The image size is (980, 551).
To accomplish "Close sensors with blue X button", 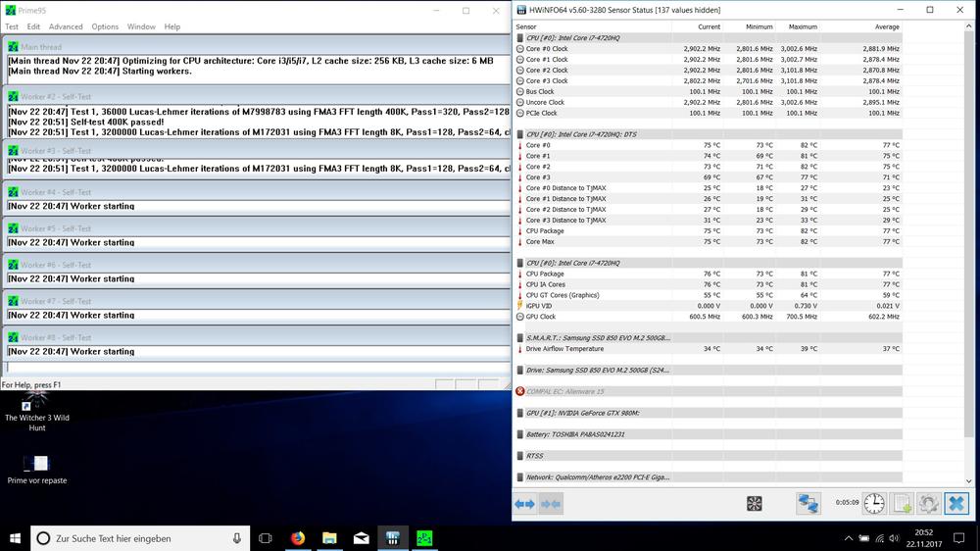I will pyautogui.click(x=955, y=504).
